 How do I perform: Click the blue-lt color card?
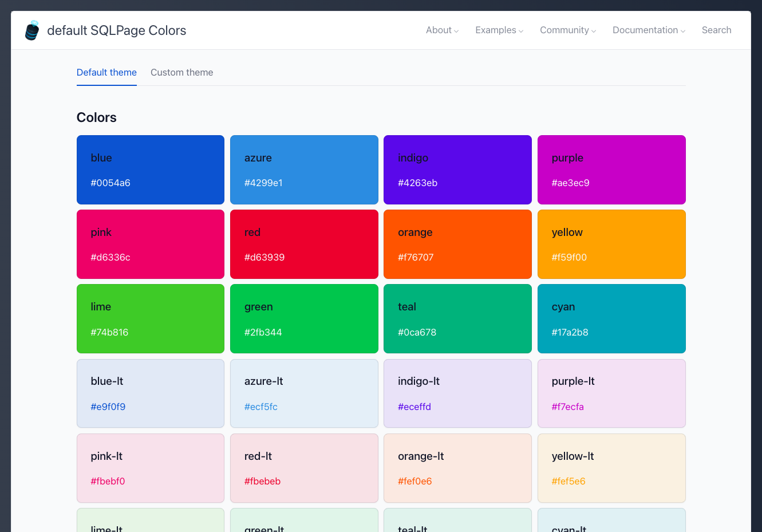pyautogui.click(x=151, y=393)
